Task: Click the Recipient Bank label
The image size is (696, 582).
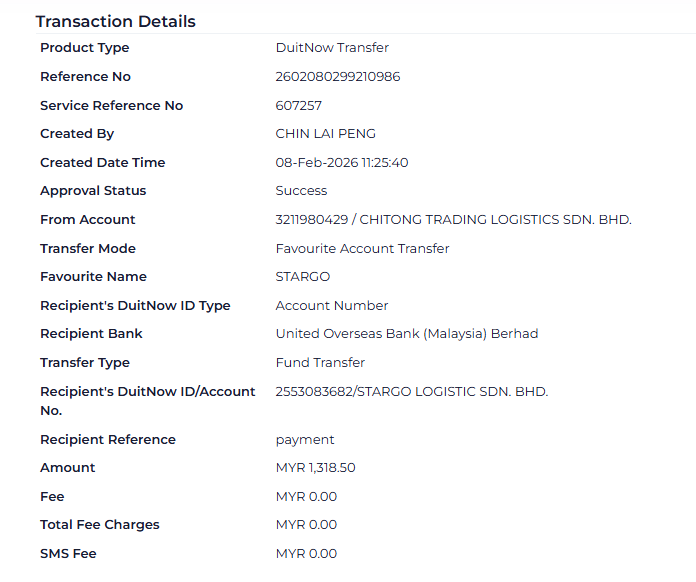Action: pyautogui.click(x=91, y=334)
